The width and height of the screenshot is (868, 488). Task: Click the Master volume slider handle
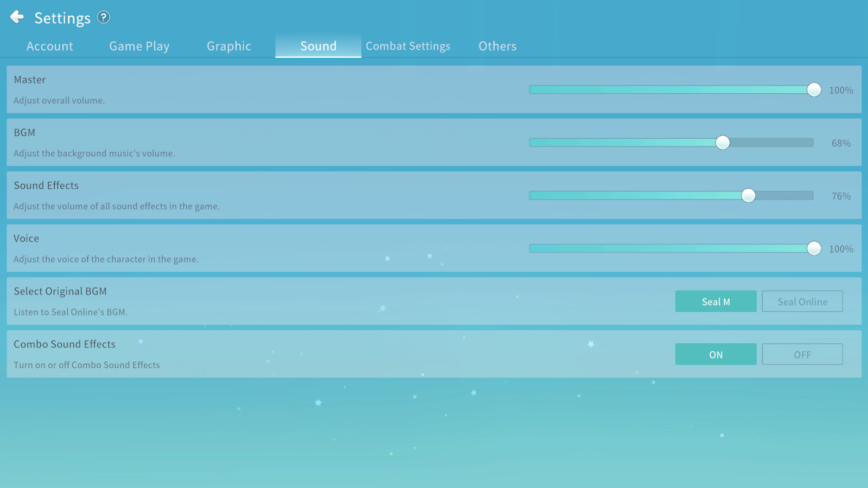point(814,90)
